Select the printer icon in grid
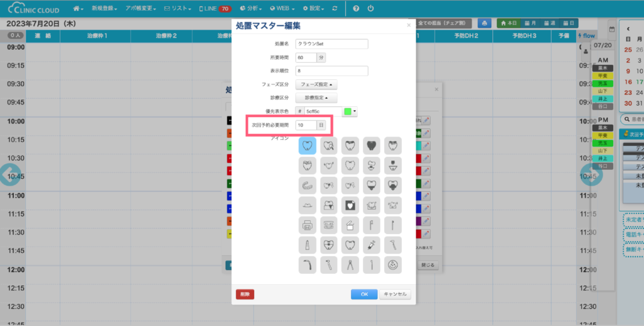This screenshot has height=326, width=644. click(308, 225)
